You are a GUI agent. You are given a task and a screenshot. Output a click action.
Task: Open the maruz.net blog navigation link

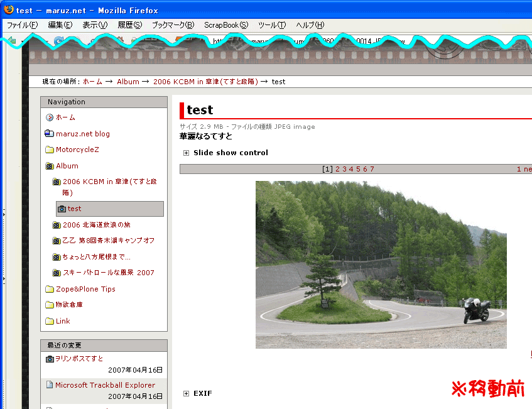click(83, 134)
